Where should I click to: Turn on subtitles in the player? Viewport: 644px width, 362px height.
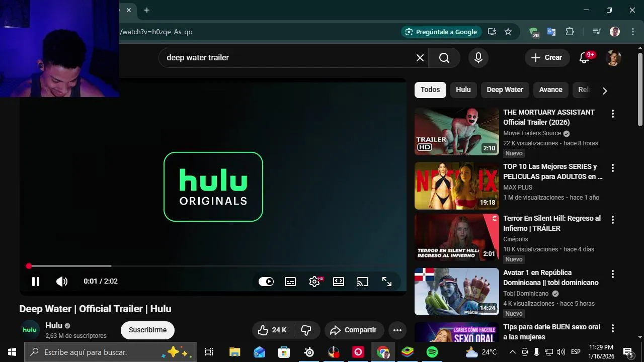click(290, 282)
